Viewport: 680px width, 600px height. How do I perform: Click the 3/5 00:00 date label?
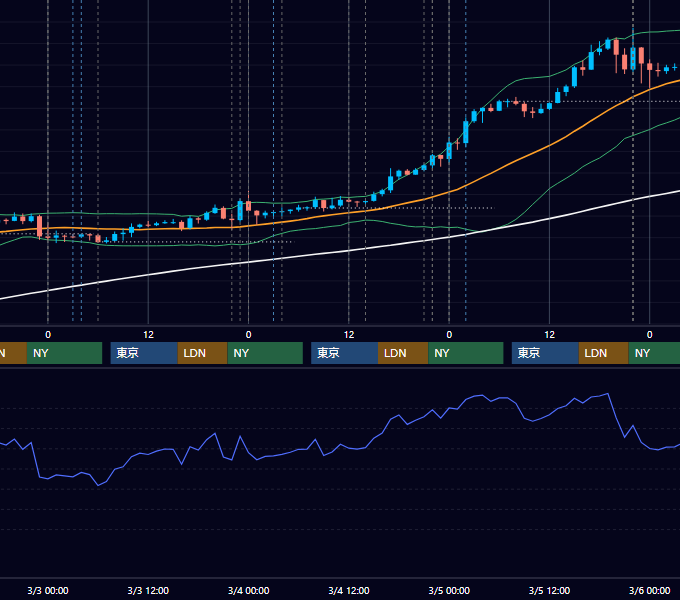click(x=449, y=590)
